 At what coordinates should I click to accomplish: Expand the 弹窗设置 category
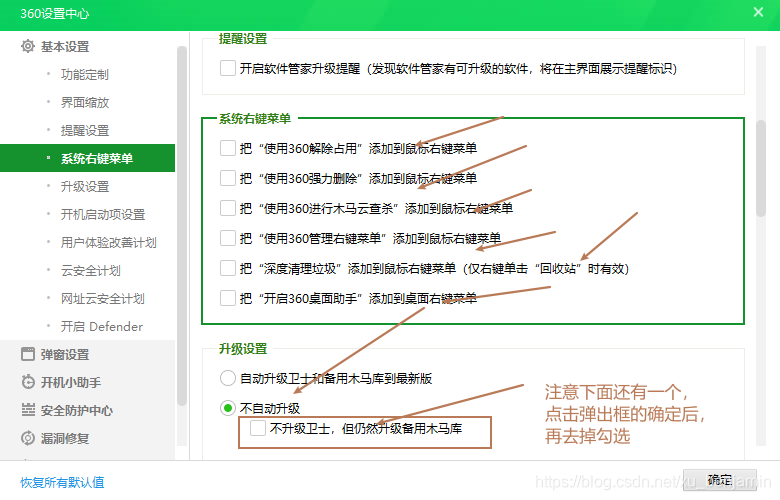(x=65, y=354)
